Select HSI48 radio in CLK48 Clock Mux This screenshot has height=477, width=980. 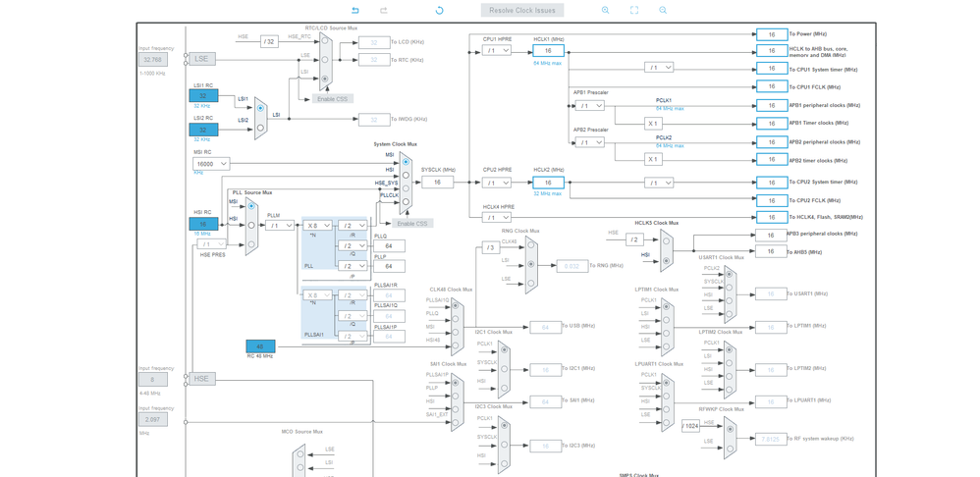tap(456, 345)
